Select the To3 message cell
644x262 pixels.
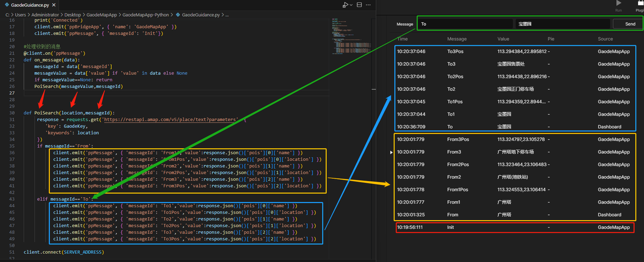[451, 64]
